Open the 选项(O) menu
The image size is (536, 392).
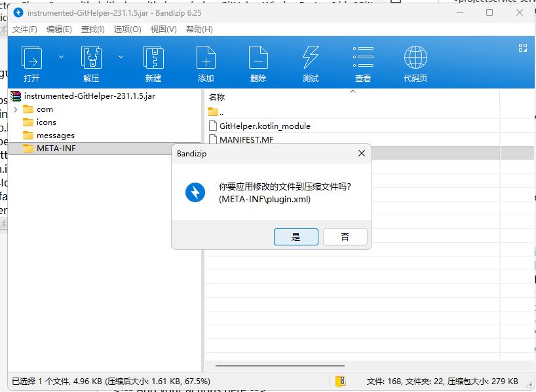point(128,29)
